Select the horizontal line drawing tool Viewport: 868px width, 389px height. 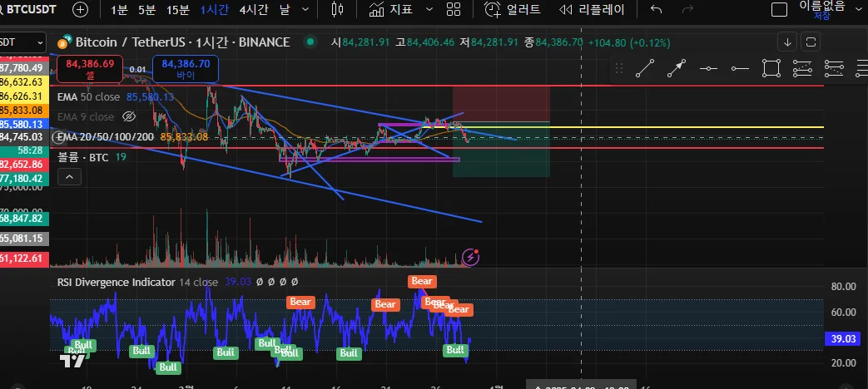[x=708, y=68]
